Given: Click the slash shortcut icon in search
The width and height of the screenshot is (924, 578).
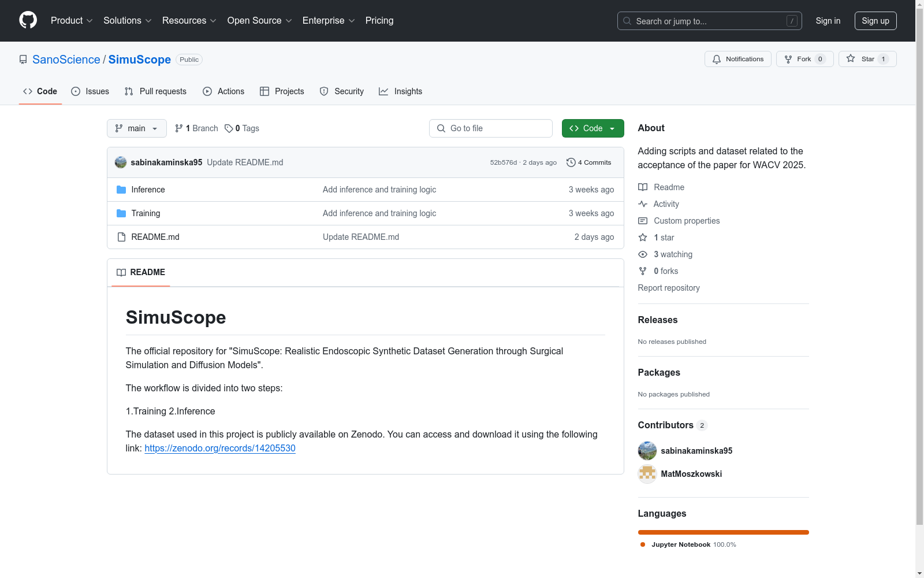Looking at the screenshot, I should click(x=792, y=21).
